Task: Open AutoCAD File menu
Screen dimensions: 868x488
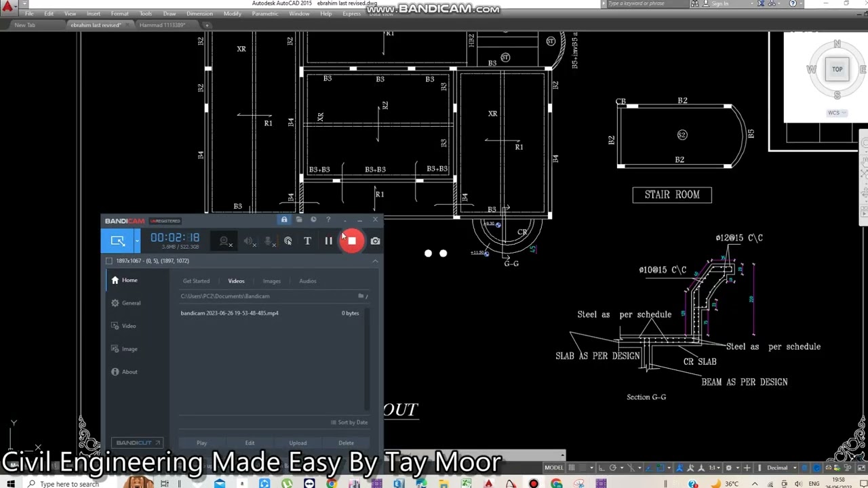Action: point(29,14)
